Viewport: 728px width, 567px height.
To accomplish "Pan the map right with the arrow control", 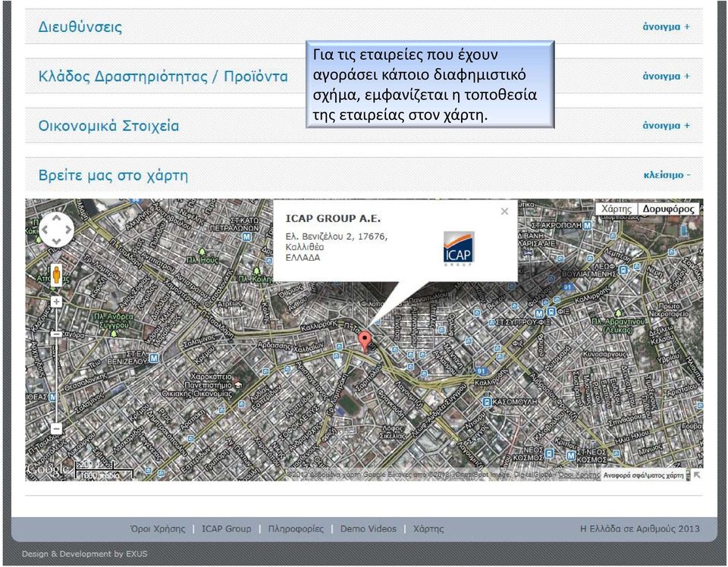I will click(x=68, y=229).
